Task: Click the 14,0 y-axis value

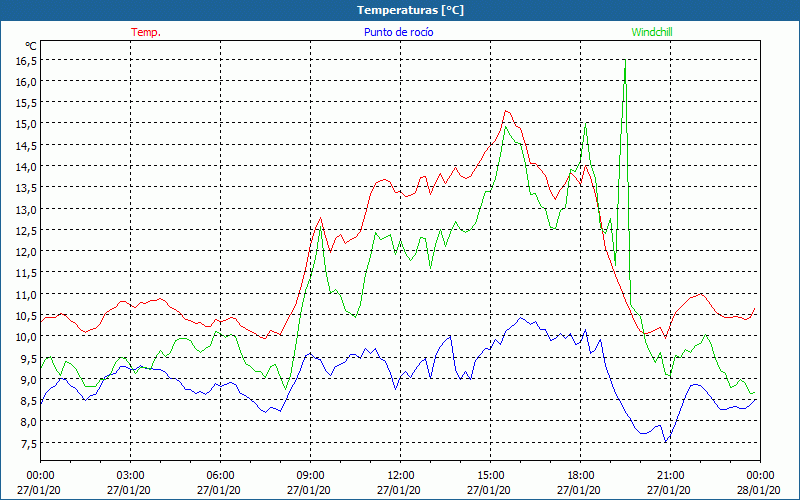Action: pos(27,166)
